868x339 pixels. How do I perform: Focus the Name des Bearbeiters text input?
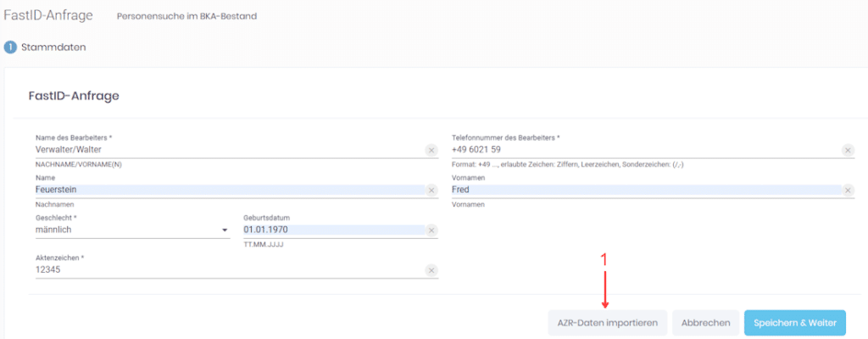[220, 150]
